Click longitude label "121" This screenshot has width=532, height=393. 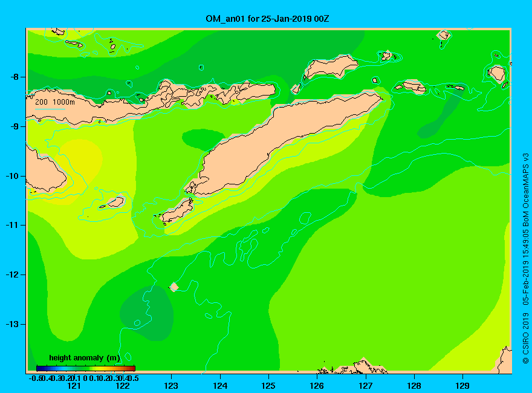pyautogui.click(x=74, y=386)
